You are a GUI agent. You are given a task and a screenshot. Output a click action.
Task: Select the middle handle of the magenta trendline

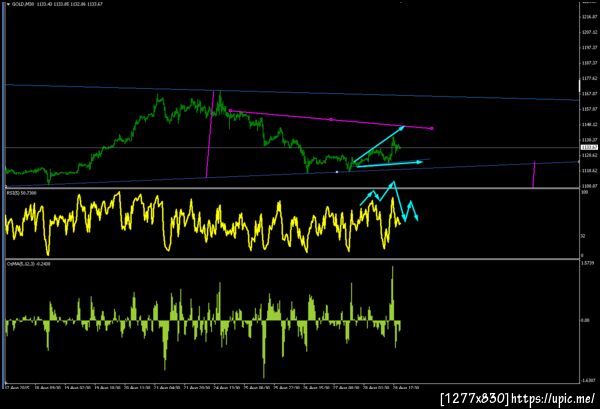[x=331, y=119]
